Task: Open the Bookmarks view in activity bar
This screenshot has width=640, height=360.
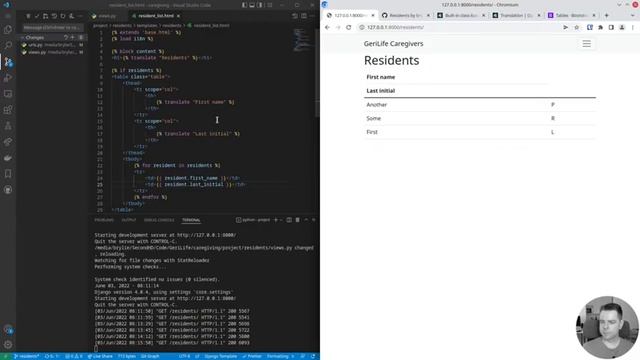Action: (x=8, y=174)
